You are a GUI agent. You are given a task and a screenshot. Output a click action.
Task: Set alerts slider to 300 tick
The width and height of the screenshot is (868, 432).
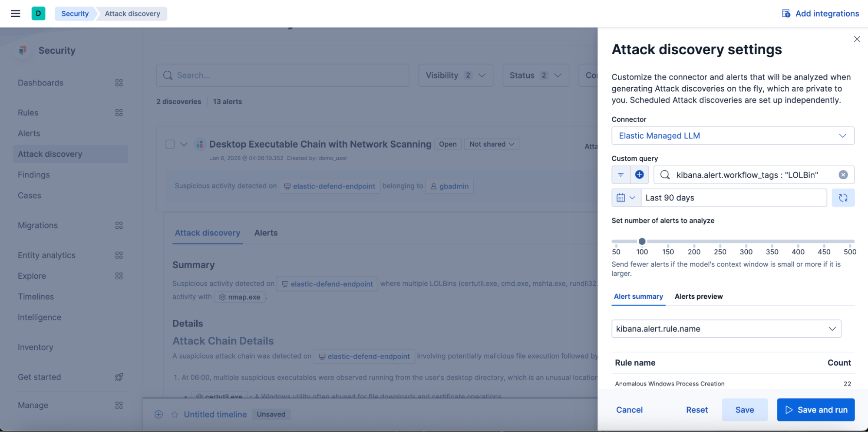(746, 246)
